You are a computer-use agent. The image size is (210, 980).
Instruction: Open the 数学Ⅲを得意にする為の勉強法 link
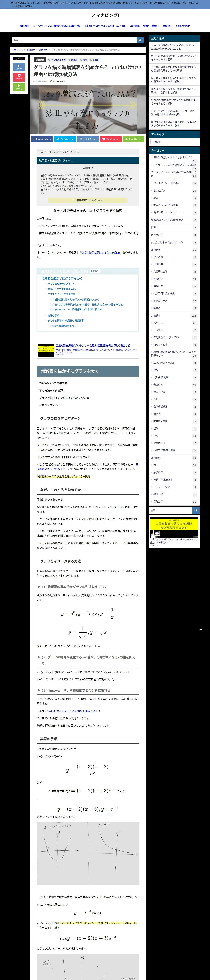(101, 253)
